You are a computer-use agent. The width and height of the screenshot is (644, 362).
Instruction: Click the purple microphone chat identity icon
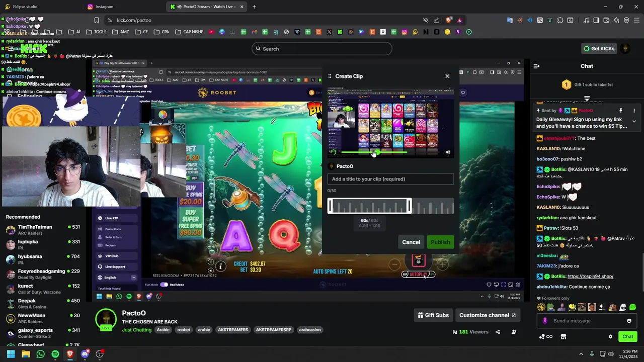(545, 321)
